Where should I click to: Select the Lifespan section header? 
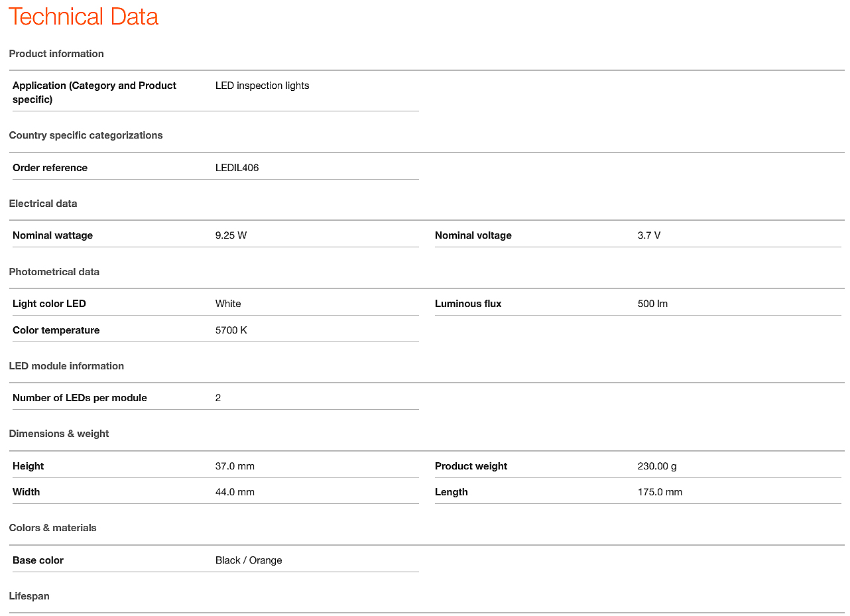pos(29,596)
